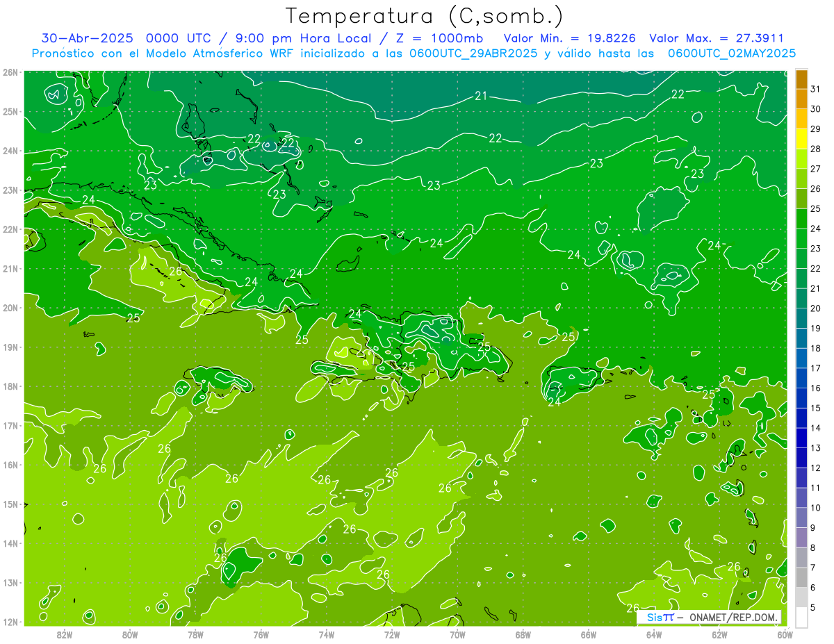This screenshot has height=644, width=834.
Task: Click the '60W' longitude axis label
Action: (785, 634)
